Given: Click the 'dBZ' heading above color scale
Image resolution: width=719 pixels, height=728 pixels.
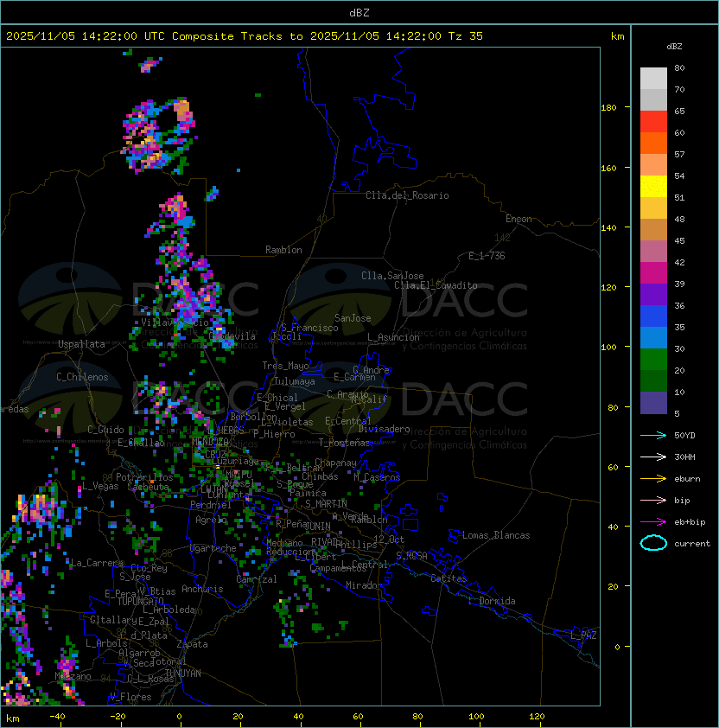Looking at the screenshot, I should click(674, 47).
